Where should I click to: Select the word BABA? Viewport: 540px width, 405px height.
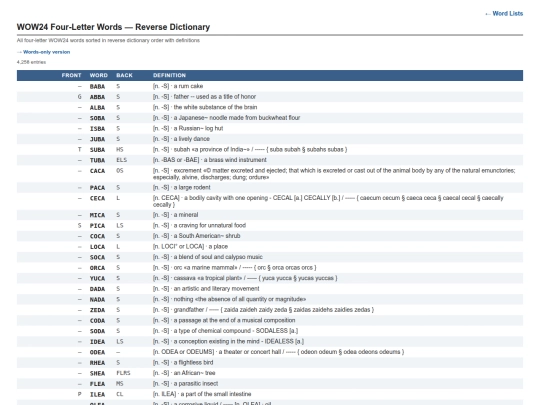(97, 86)
